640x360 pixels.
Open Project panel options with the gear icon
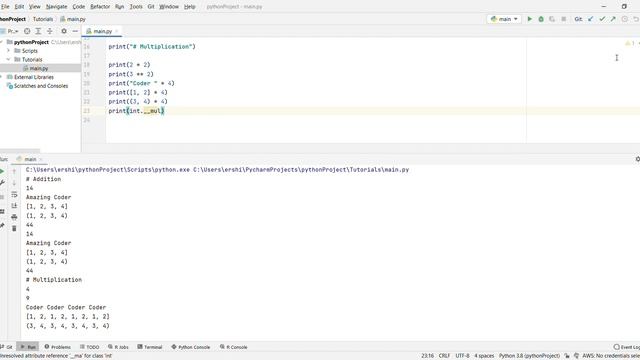click(x=64, y=31)
